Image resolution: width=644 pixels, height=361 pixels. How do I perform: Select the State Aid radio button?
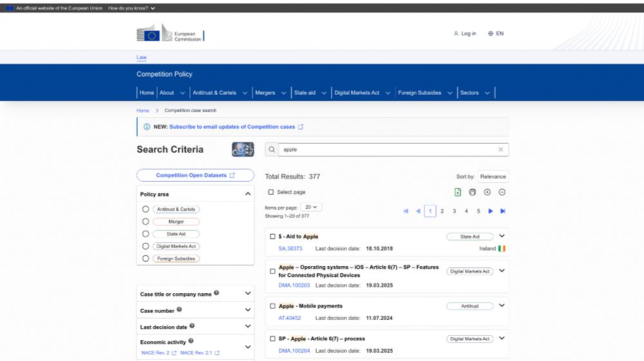tap(146, 234)
